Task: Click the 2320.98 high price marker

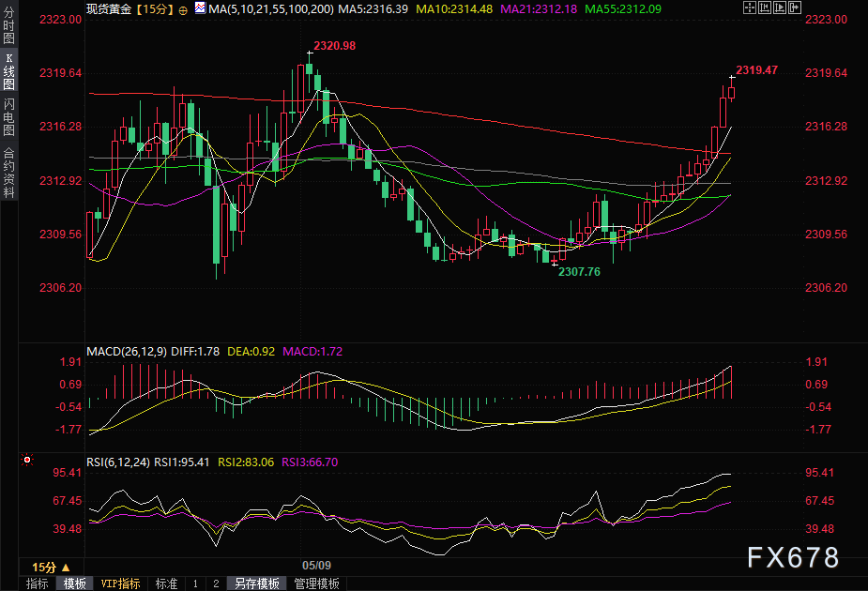Action: coord(334,46)
